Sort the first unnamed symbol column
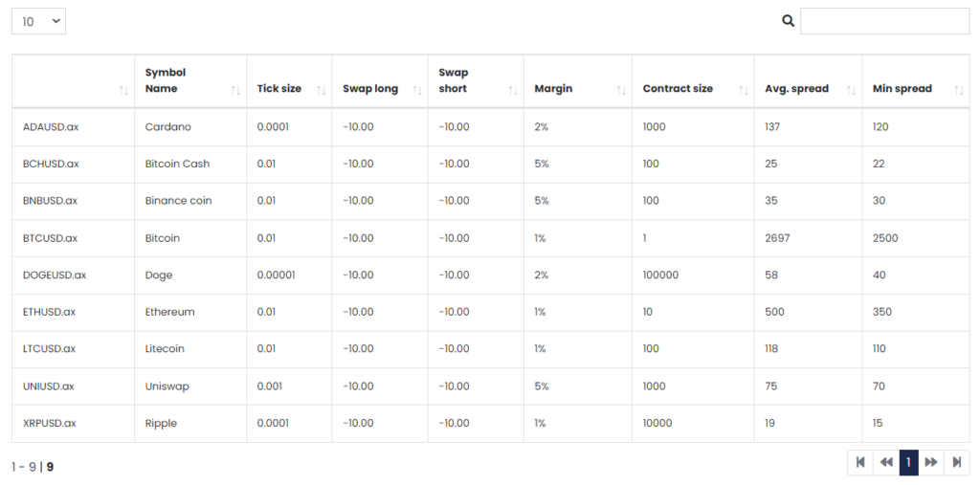This screenshot has height=485, width=980. click(123, 91)
